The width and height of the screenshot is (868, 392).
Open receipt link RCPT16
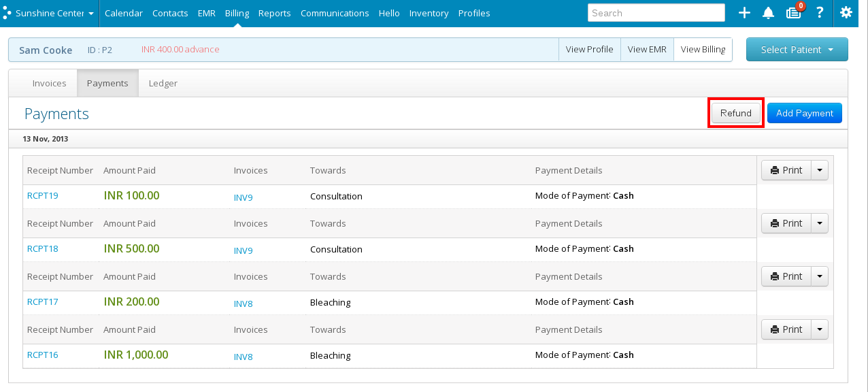[x=43, y=355]
